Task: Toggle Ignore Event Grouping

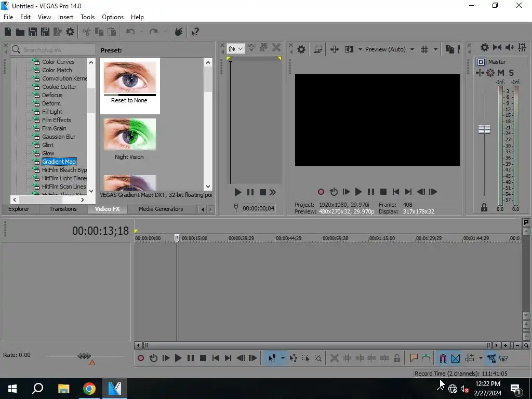Action: [x=503, y=358]
